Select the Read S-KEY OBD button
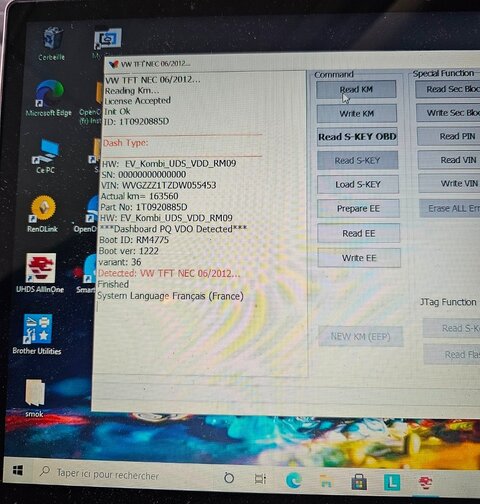 pos(357,137)
